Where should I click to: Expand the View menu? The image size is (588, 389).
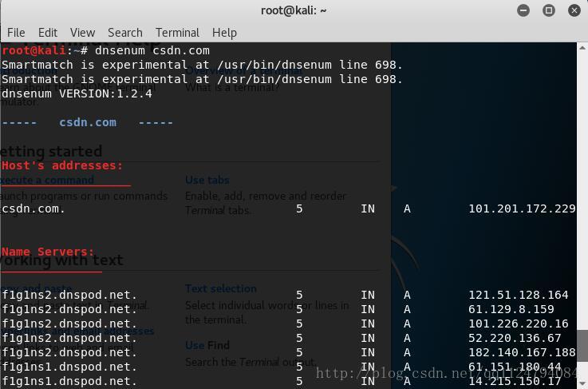click(82, 33)
